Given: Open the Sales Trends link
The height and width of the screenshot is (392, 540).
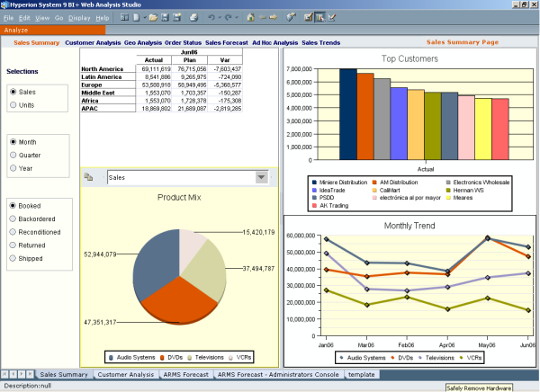Looking at the screenshot, I should tap(320, 42).
